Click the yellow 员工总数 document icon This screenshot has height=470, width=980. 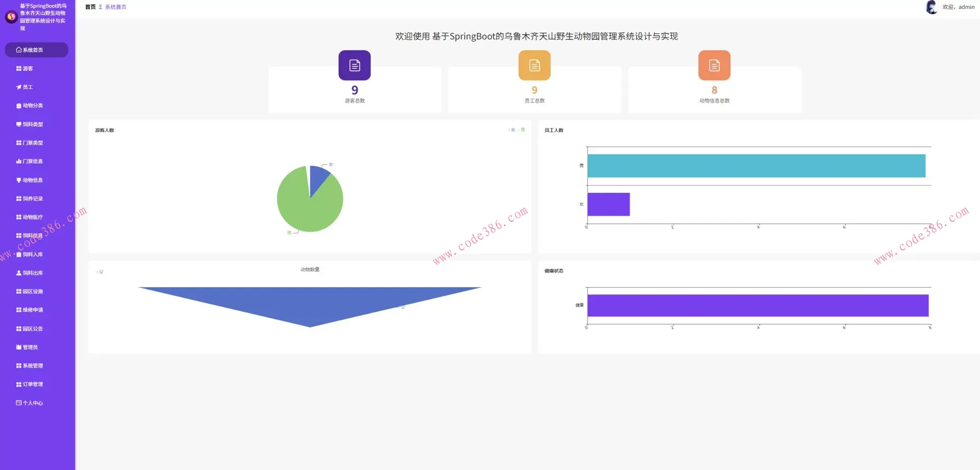534,65
